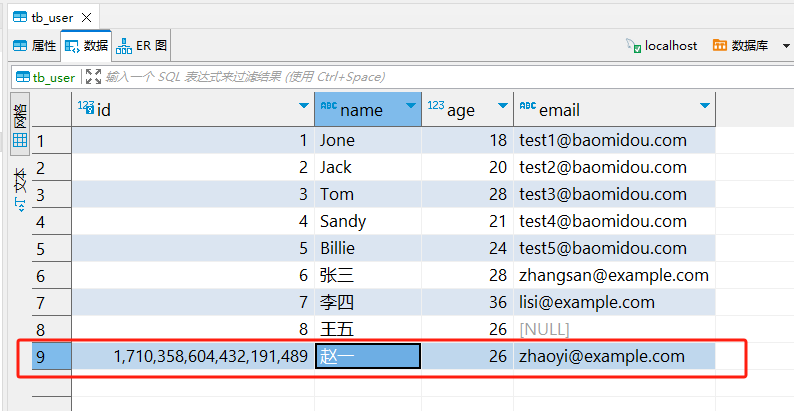Screen dimensions: 794x411
Task: Open email column filter dropdown arrow
Action: click(704, 106)
